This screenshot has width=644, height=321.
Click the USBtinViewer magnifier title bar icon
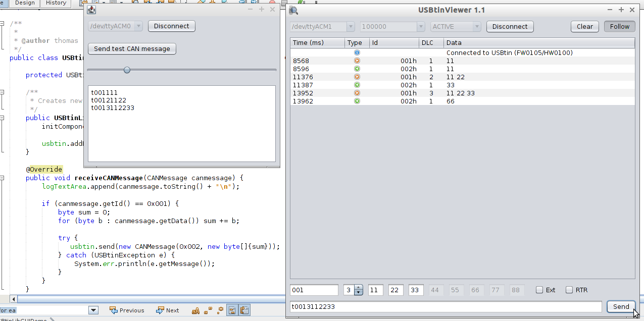point(293,10)
